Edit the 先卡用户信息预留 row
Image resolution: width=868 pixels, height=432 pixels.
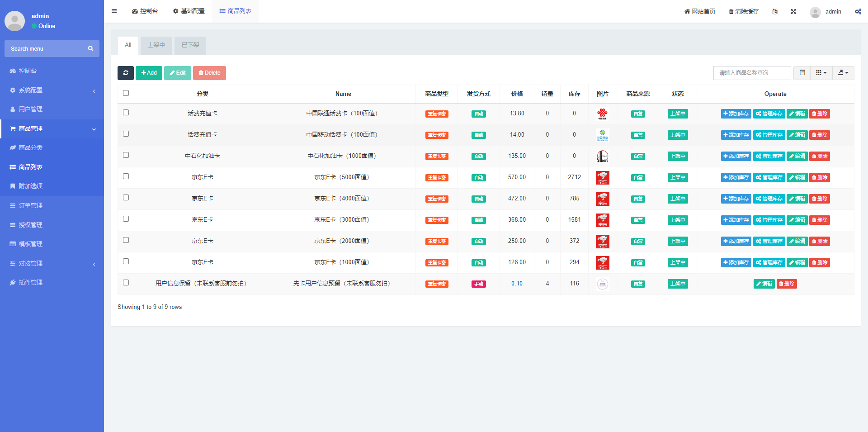[x=764, y=284]
